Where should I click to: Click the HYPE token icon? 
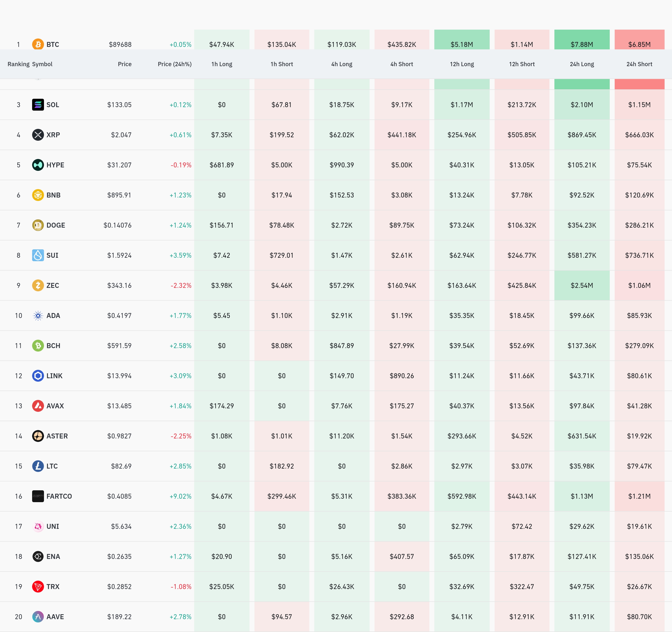tap(38, 165)
